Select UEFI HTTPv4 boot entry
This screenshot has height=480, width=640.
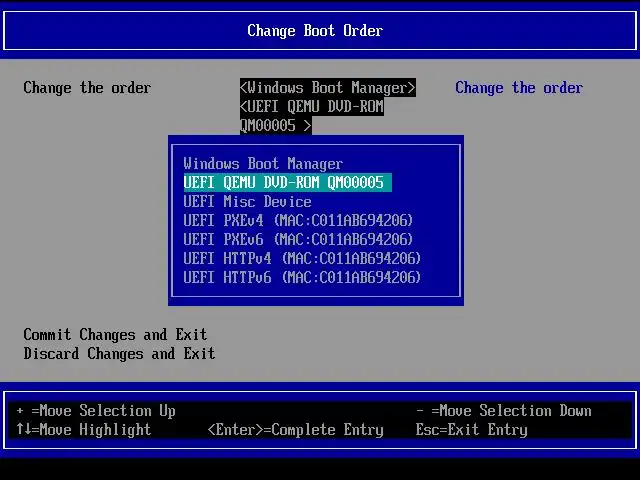coord(302,259)
